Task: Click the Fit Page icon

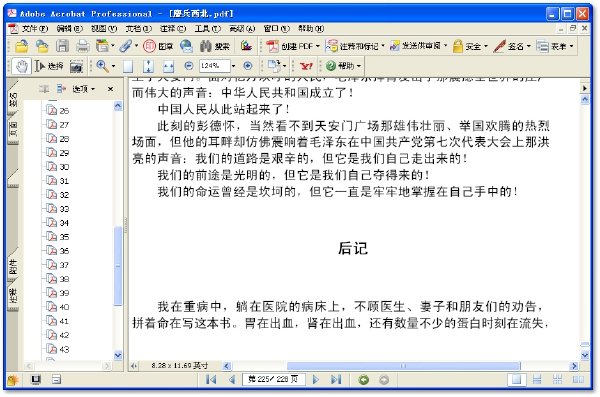Action: click(148, 66)
